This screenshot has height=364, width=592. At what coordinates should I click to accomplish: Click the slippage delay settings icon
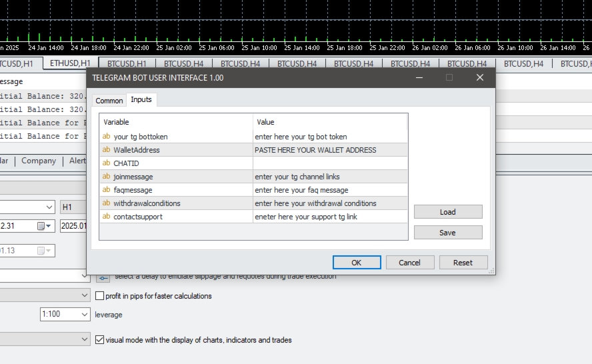coord(103,277)
